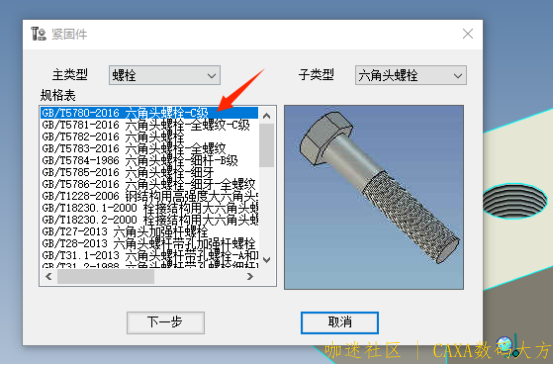
Task: Open the 主类型 dropdown showing 螺栓
Action: point(165,75)
